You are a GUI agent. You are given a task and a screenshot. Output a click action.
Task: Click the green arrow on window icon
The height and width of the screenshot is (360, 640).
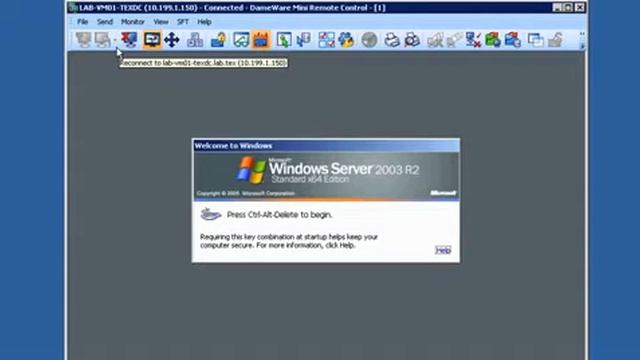click(284, 40)
